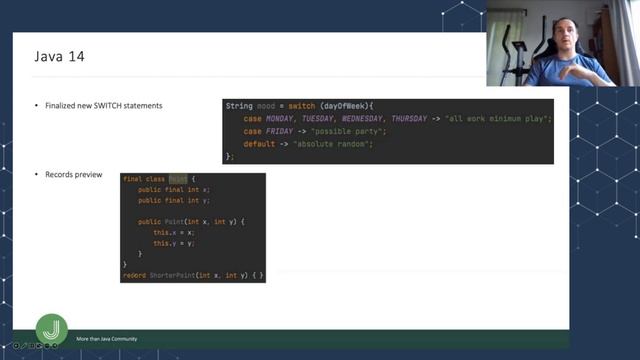Open the see-all-slides grid view
The height and width of the screenshot is (360, 640).
coord(32,346)
